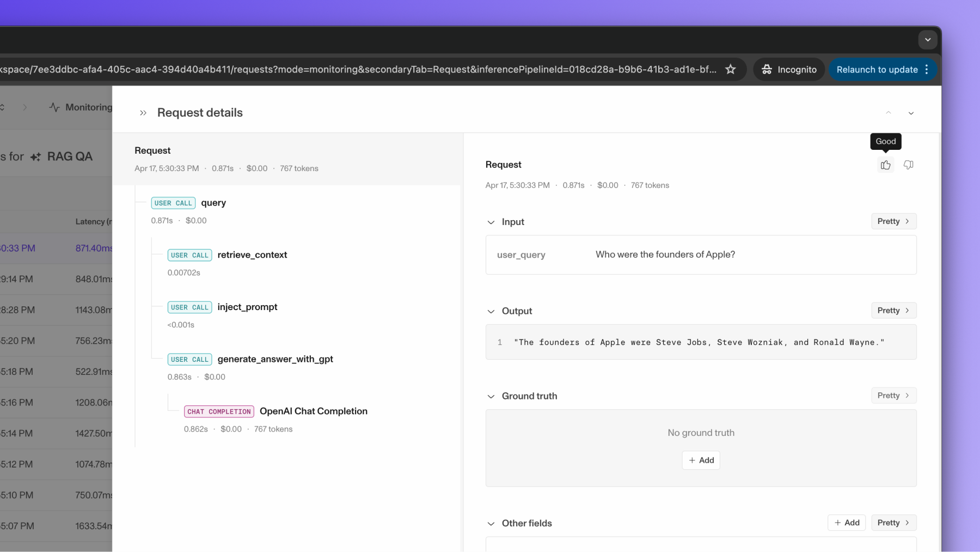Click the browser address bar URL
Viewport: 980px width, 552px height.
[x=358, y=69]
